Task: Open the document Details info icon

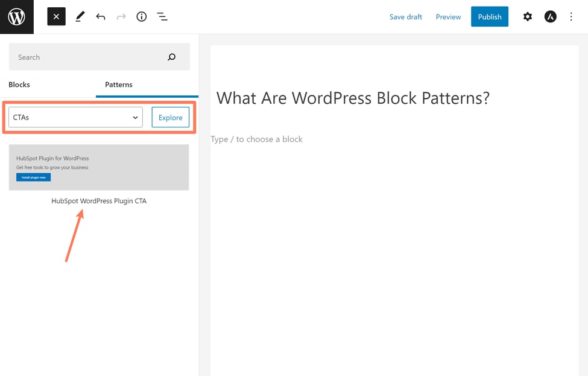Action: point(142,17)
